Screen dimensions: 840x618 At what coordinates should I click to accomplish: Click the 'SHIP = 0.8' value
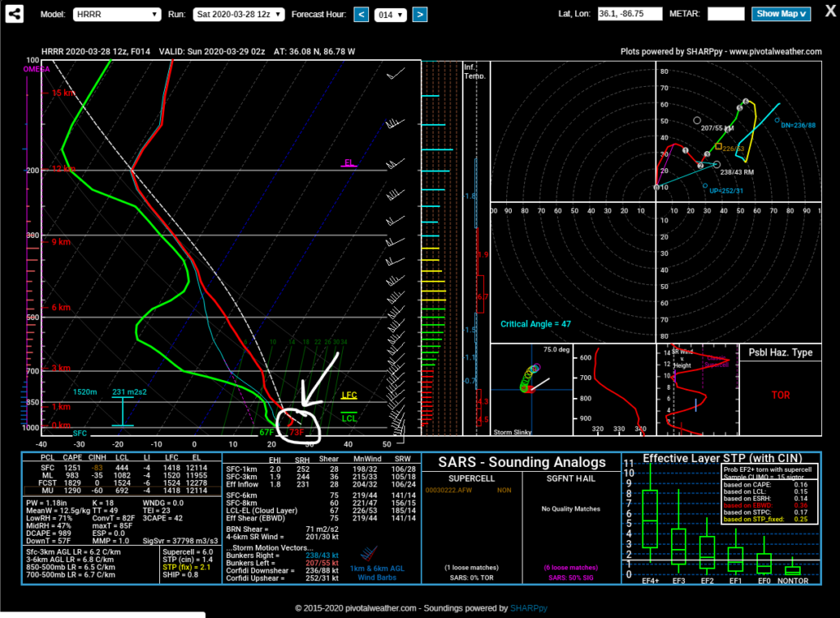coord(180,575)
